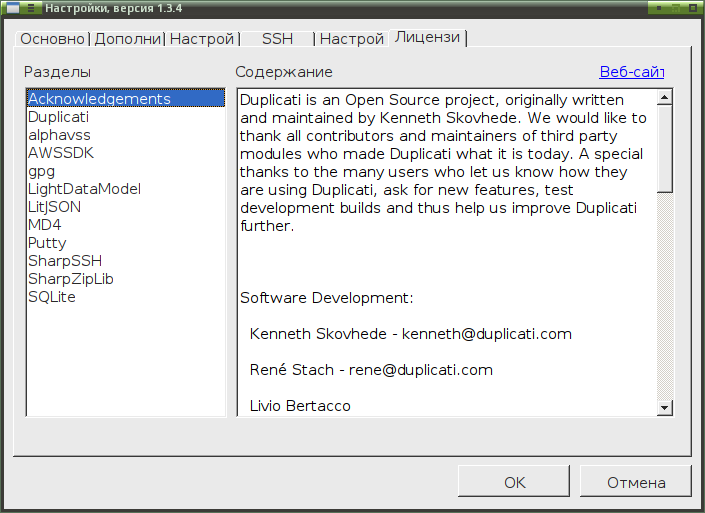Minimize the Настройки window
Screen dimensions: 705x513
click(659, 8)
